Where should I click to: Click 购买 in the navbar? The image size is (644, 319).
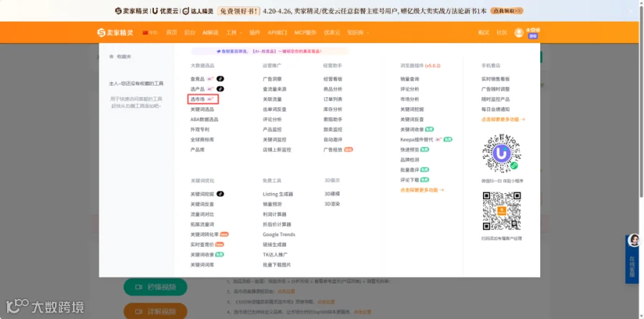click(x=484, y=32)
